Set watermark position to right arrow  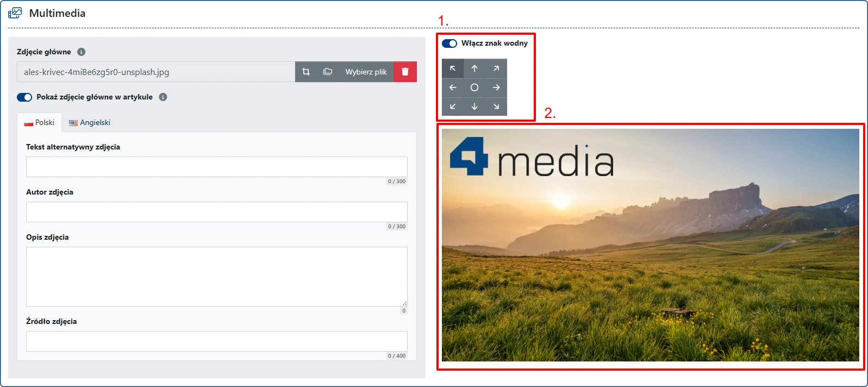coord(496,88)
